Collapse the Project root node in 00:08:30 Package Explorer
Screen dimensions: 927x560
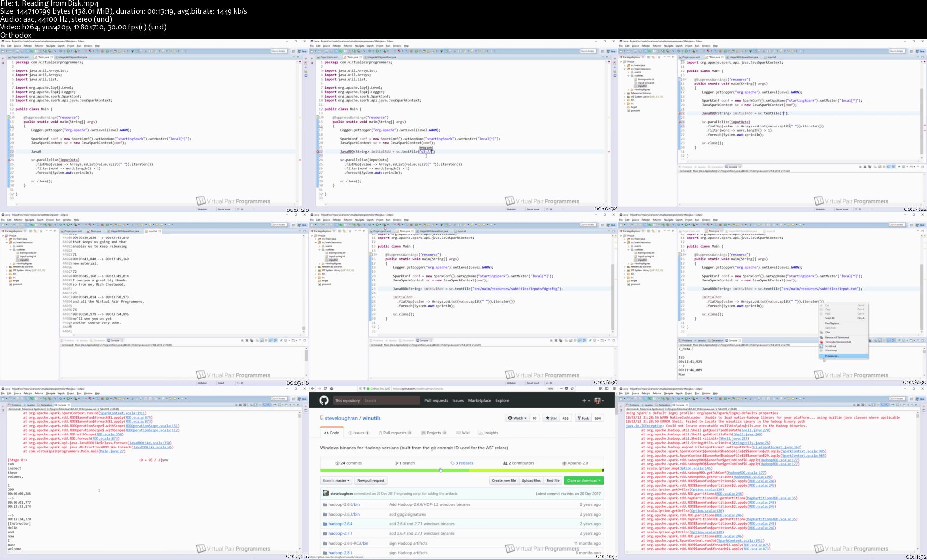pos(621,236)
